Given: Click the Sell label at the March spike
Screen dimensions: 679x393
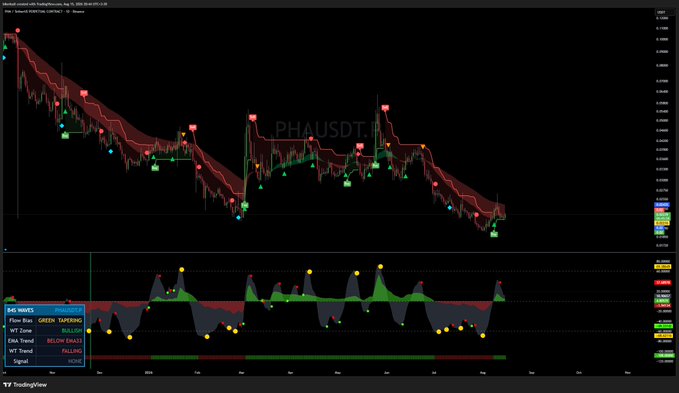Looking at the screenshot, I should pos(252,117).
